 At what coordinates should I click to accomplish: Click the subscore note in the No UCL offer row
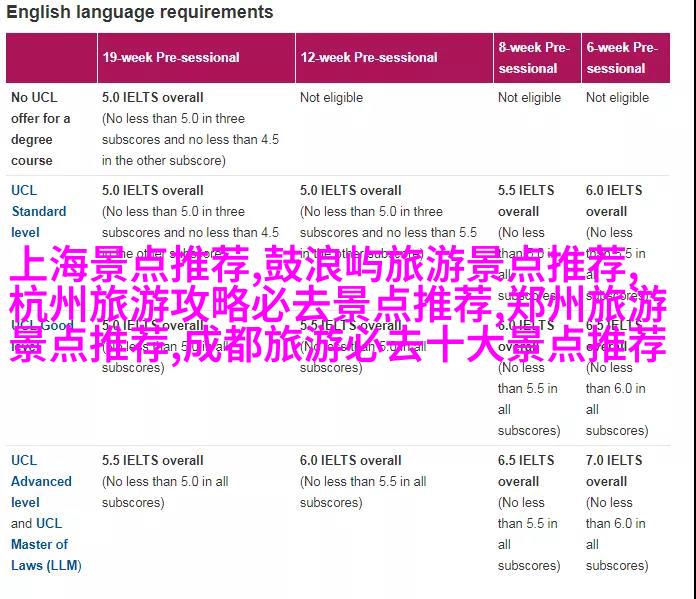click(x=190, y=139)
